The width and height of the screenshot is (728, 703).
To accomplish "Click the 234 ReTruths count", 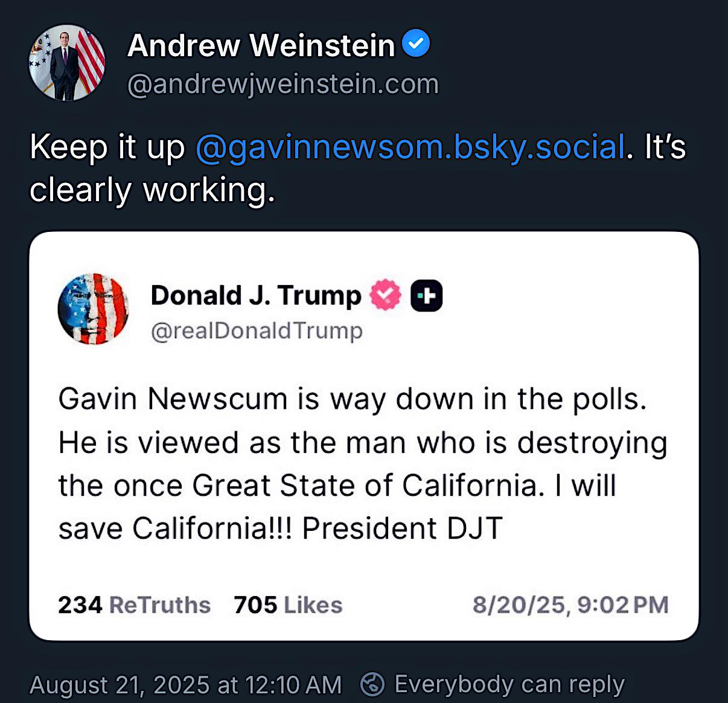I will point(134,605).
